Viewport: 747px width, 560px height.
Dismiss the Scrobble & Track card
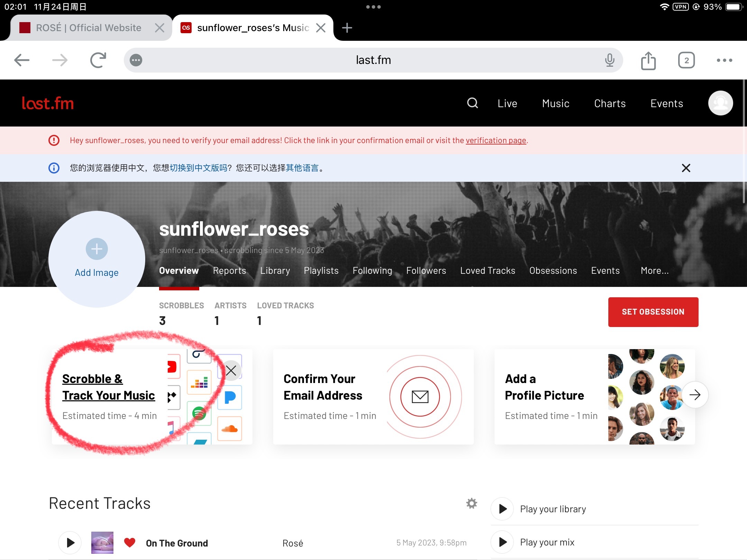(x=231, y=371)
